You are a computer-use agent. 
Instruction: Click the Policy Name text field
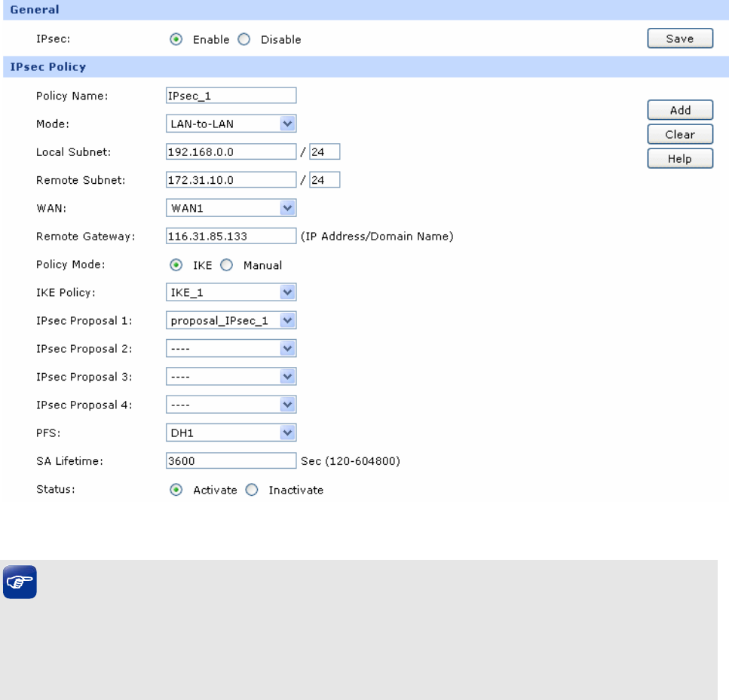tap(231, 96)
